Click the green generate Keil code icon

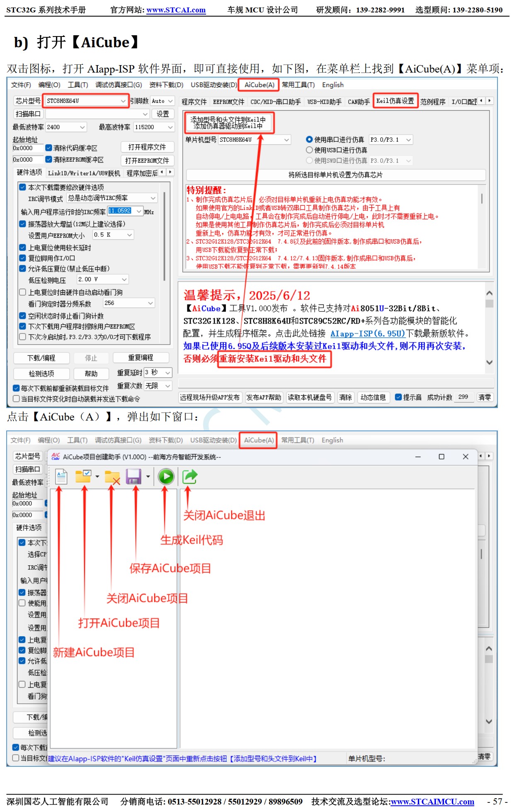click(166, 477)
